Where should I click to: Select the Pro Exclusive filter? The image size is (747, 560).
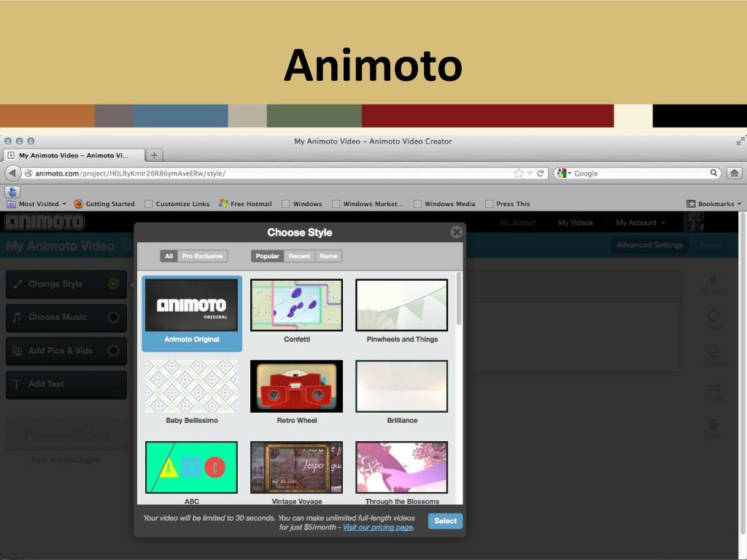203,256
